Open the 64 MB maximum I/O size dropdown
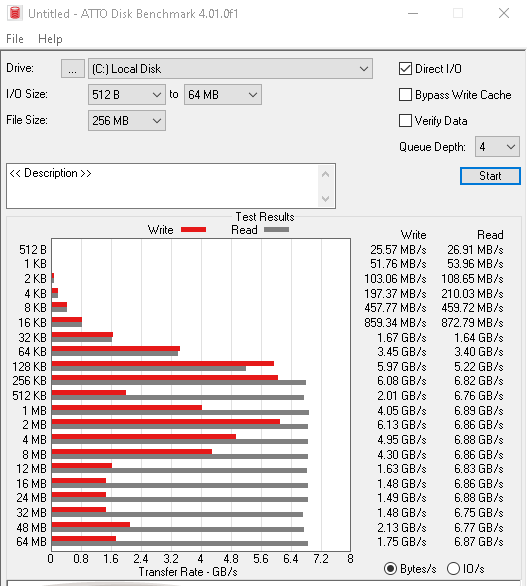527x586 pixels. click(x=223, y=95)
